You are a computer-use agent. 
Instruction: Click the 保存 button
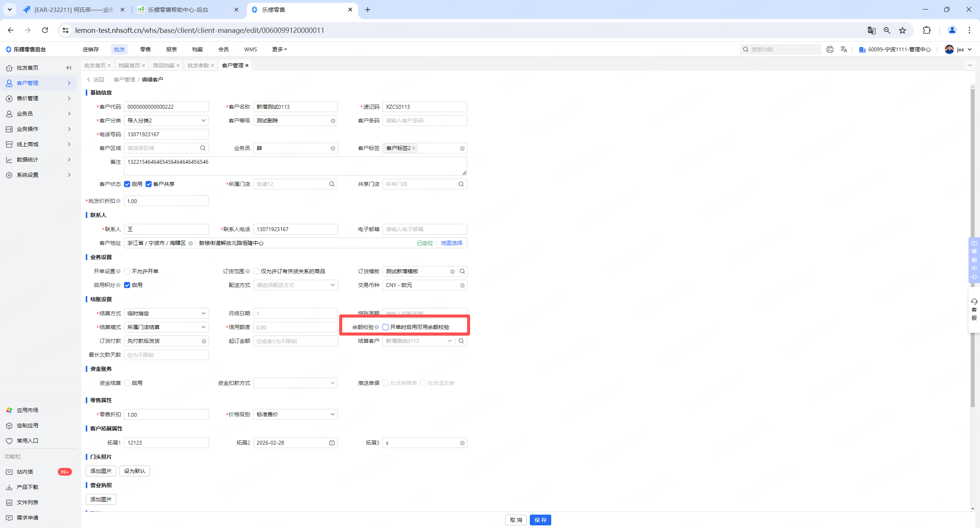[540, 520]
